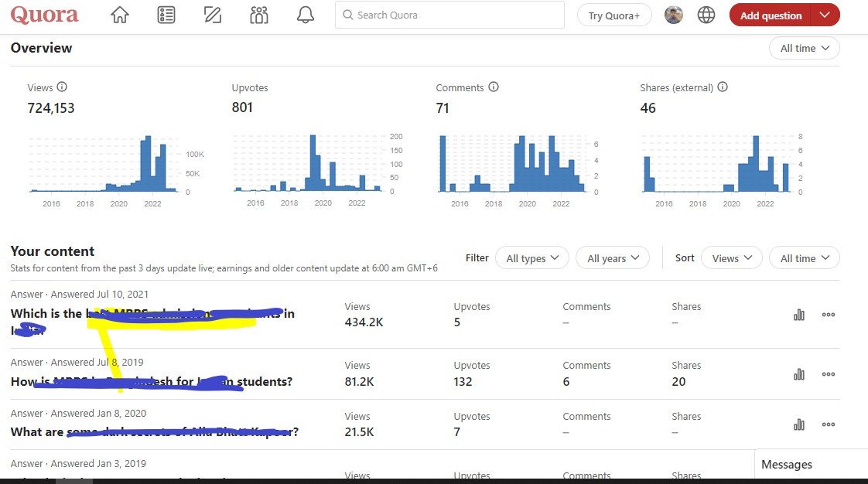Change sort by Views dropdown
This screenshot has height=484, width=868.
coord(731,258)
